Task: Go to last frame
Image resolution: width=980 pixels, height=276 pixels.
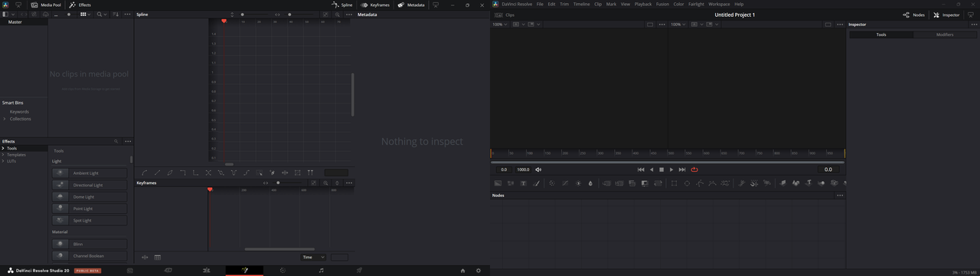Action: (x=682, y=169)
